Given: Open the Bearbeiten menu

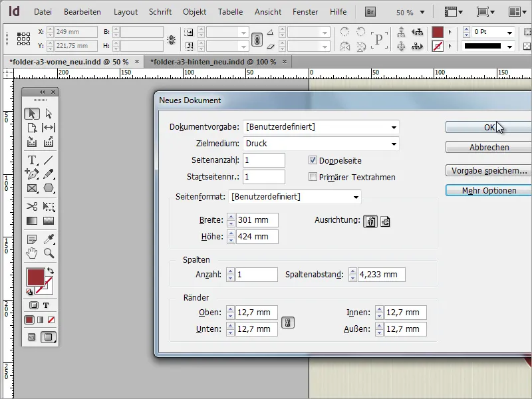Looking at the screenshot, I should tap(82, 12).
